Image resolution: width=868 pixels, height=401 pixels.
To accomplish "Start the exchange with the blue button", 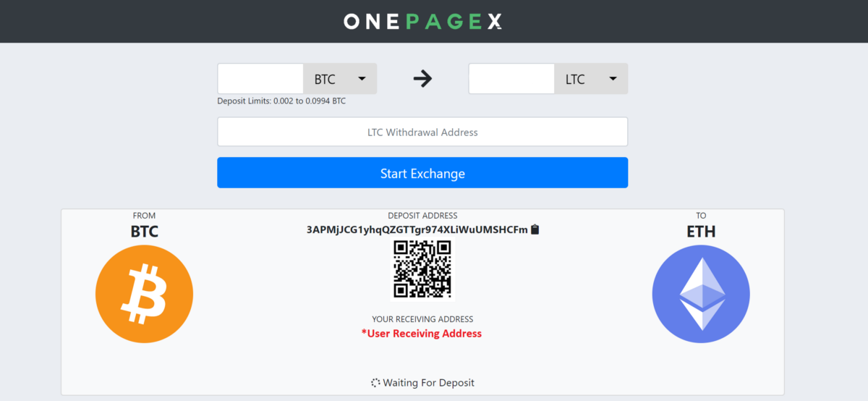I will tap(422, 173).
